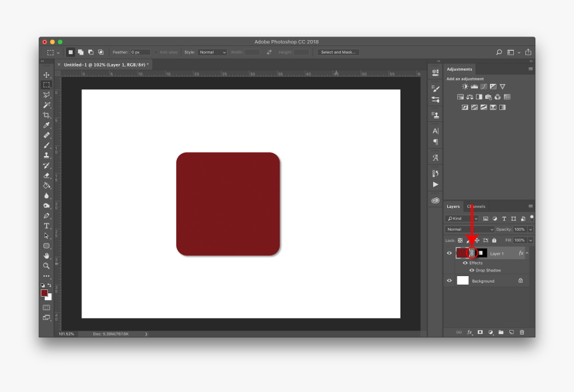Open the Layers panel menu
Viewport: 574px width, 392px height.
pos(531,206)
